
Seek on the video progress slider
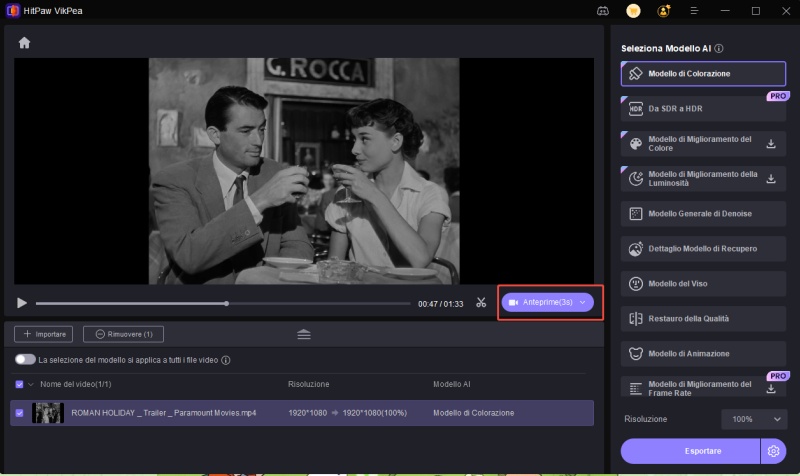tap(223, 304)
